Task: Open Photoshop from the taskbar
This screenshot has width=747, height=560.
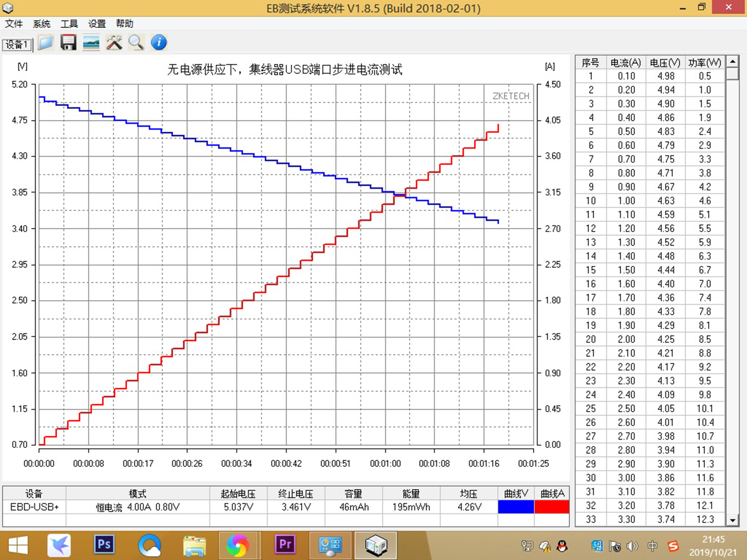Action: click(104, 544)
